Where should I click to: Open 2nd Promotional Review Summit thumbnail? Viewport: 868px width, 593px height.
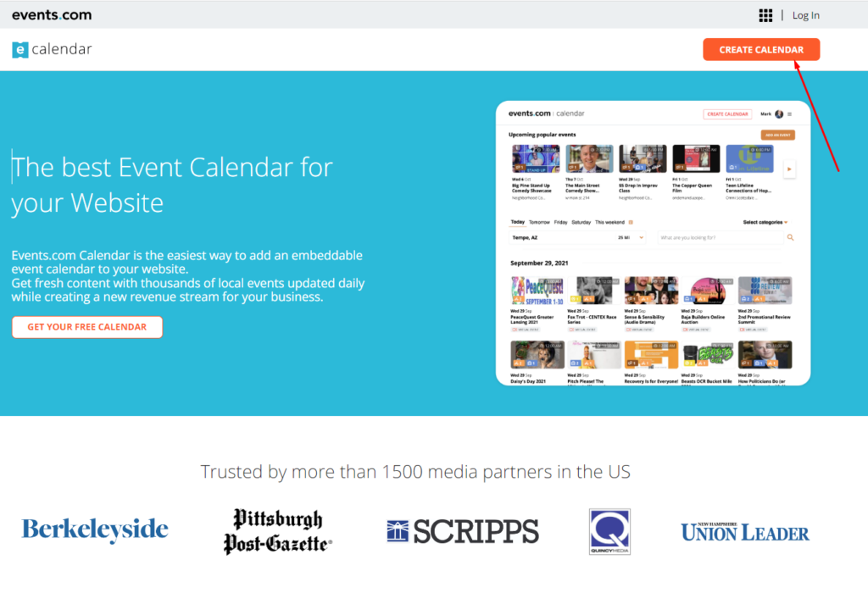tap(765, 291)
